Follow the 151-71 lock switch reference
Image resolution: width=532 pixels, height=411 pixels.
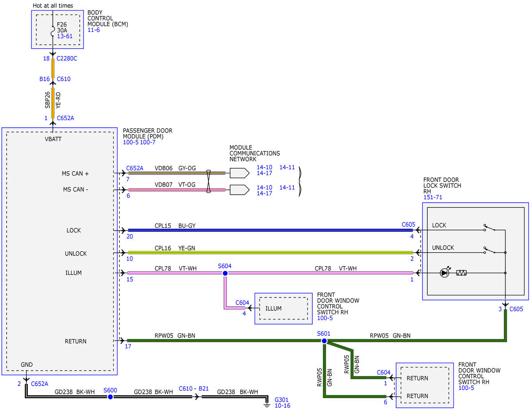(x=433, y=197)
